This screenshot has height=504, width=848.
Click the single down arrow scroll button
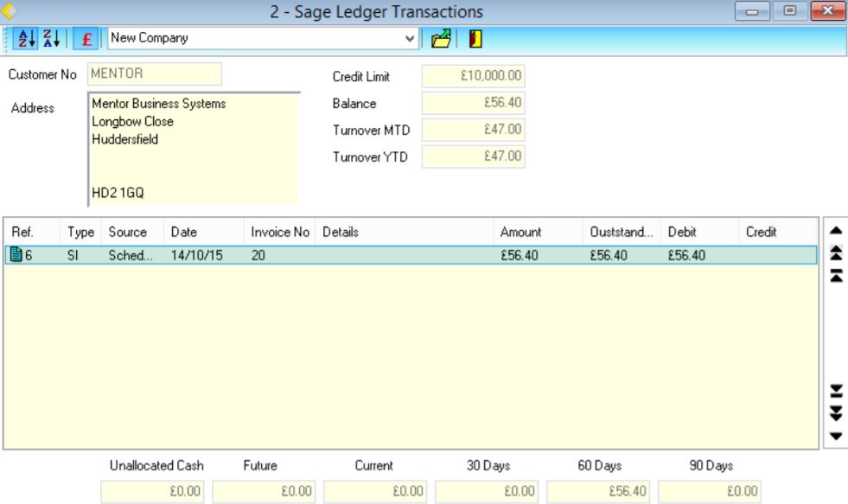[836, 436]
